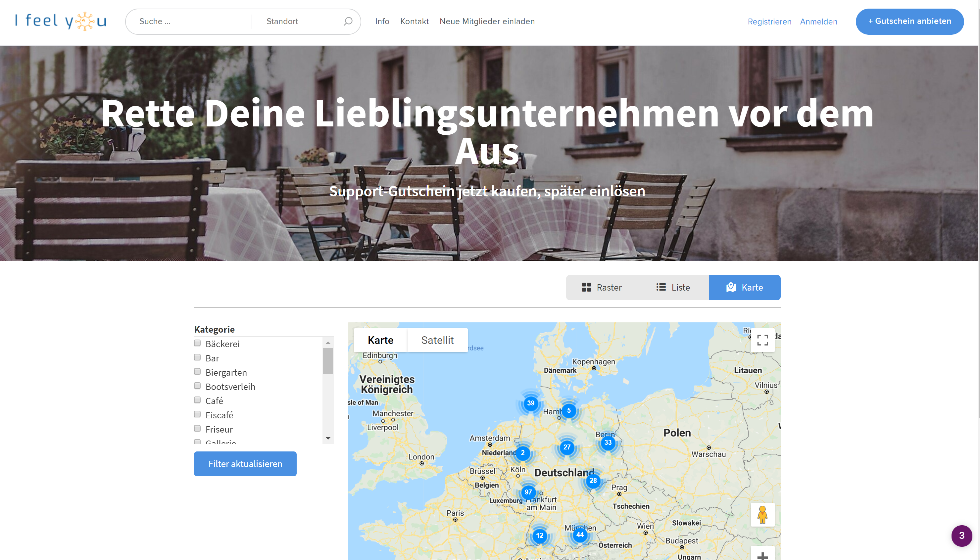The image size is (980, 560).
Task: Tick the Friseur checkbox
Action: tap(197, 429)
